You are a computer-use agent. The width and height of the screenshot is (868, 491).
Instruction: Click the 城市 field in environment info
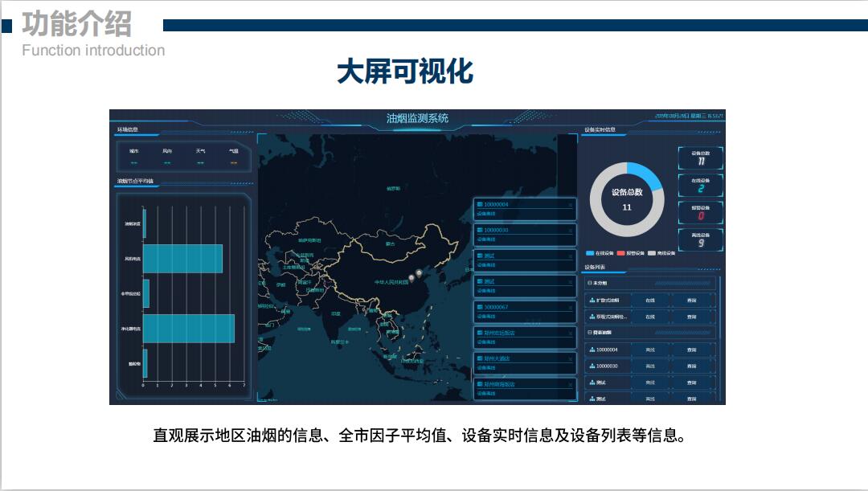[x=134, y=157]
